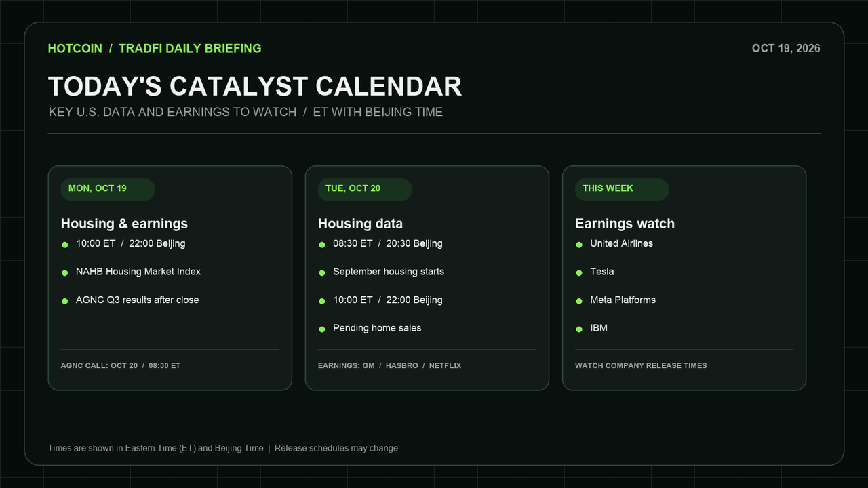The image size is (868, 488).
Task: Select the Housing & earnings heading
Action: (124, 224)
